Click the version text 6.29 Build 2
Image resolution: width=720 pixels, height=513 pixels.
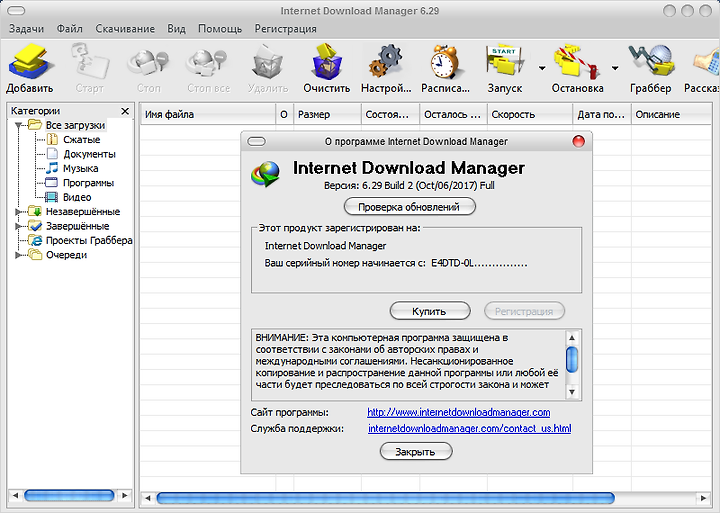pos(388,186)
